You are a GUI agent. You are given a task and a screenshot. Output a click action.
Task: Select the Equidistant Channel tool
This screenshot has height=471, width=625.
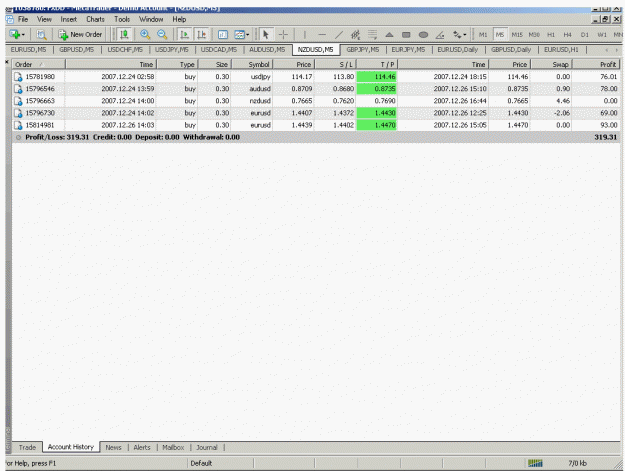(355, 35)
